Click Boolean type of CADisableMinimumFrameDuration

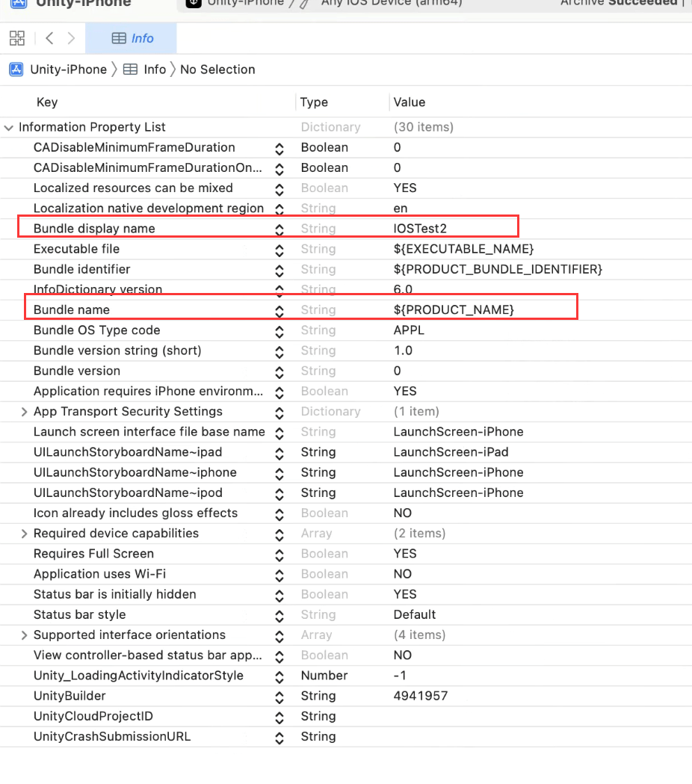[324, 147]
